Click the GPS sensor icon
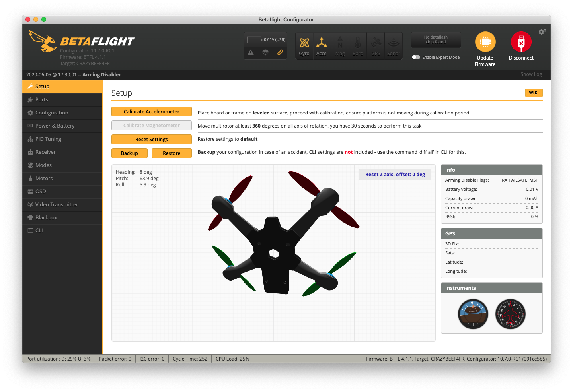 click(376, 46)
